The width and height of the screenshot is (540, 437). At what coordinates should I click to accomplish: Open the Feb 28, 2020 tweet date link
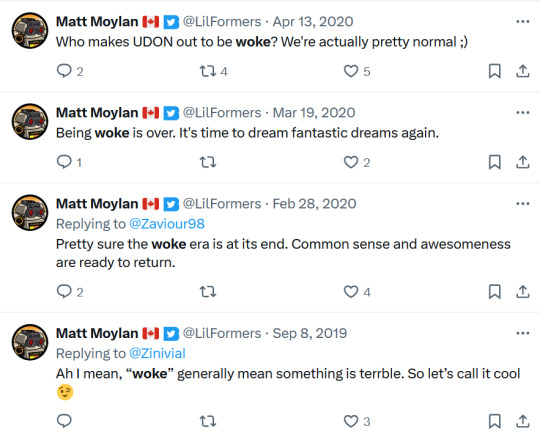314,204
